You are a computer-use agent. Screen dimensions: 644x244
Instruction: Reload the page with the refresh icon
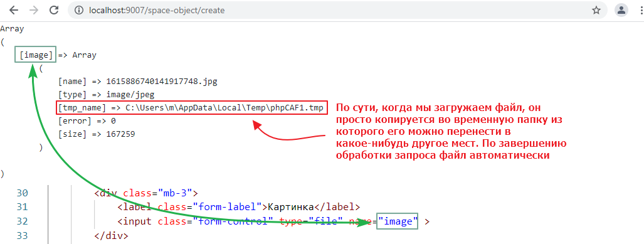[54, 10]
